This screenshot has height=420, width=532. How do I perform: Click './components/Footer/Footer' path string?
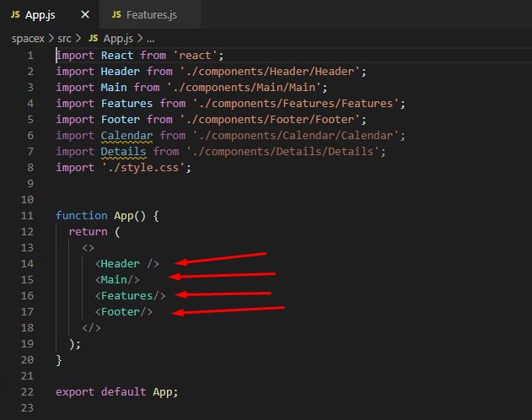pos(270,120)
